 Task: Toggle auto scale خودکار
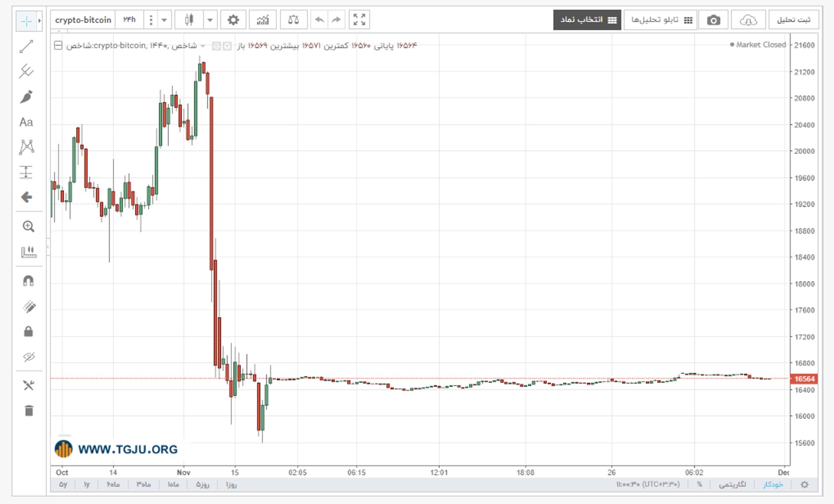pyautogui.click(x=773, y=484)
